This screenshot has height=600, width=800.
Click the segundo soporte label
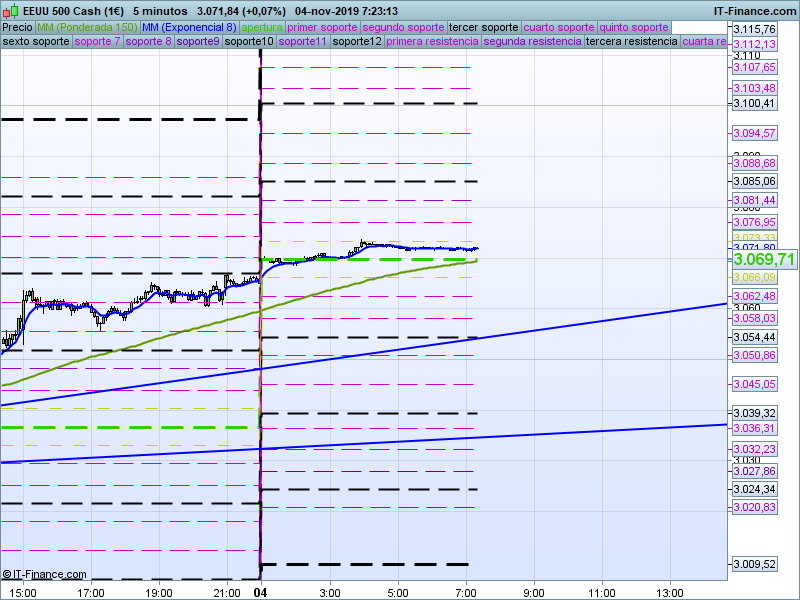403,27
